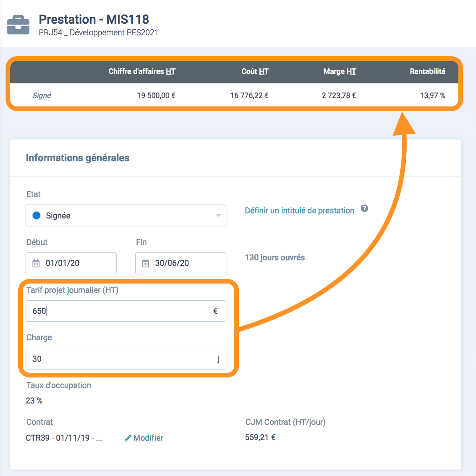Select the Début date field 01/01/20
476x476 pixels.
point(71,263)
